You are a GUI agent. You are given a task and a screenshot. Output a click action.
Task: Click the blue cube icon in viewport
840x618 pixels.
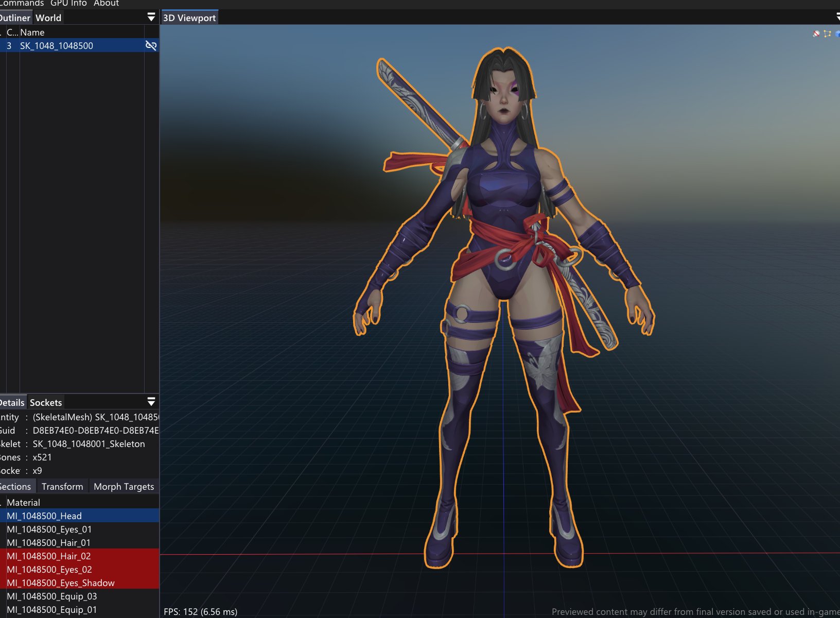pyautogui.click(x=837, y=34)
